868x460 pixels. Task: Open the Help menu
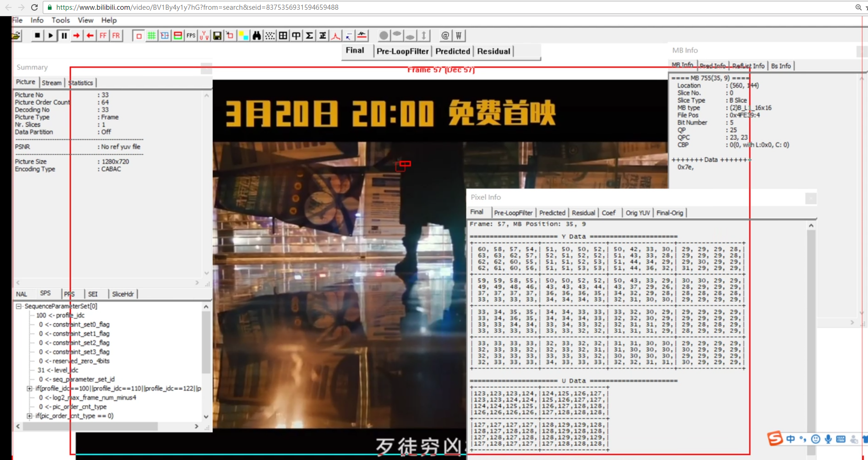109,20
